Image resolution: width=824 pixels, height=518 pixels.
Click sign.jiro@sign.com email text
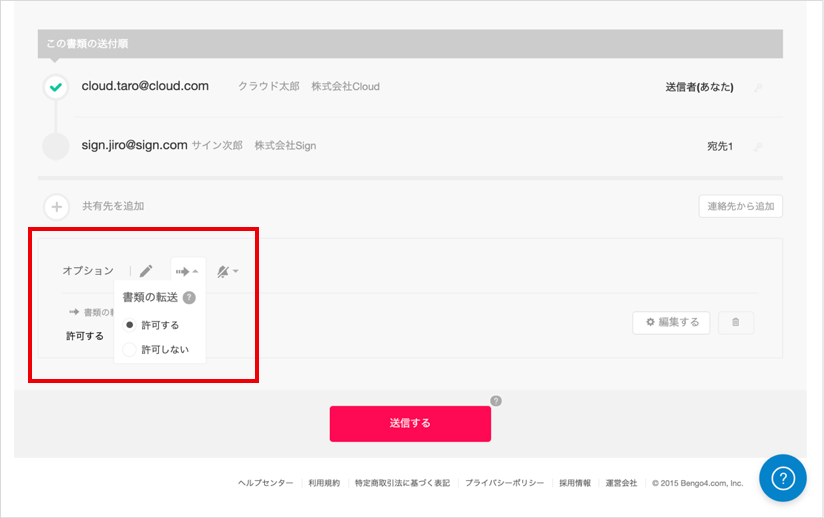coord(135,146)
